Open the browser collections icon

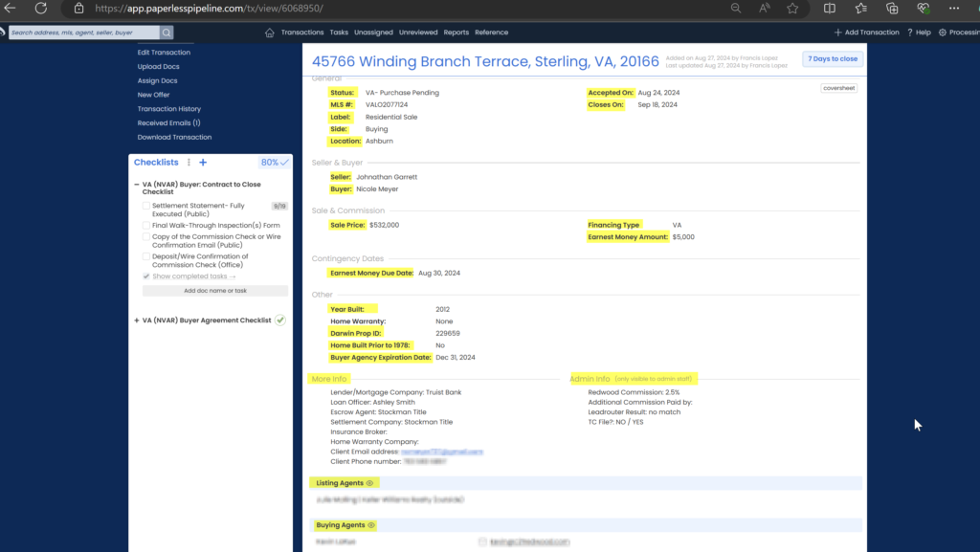coord(892,8)
